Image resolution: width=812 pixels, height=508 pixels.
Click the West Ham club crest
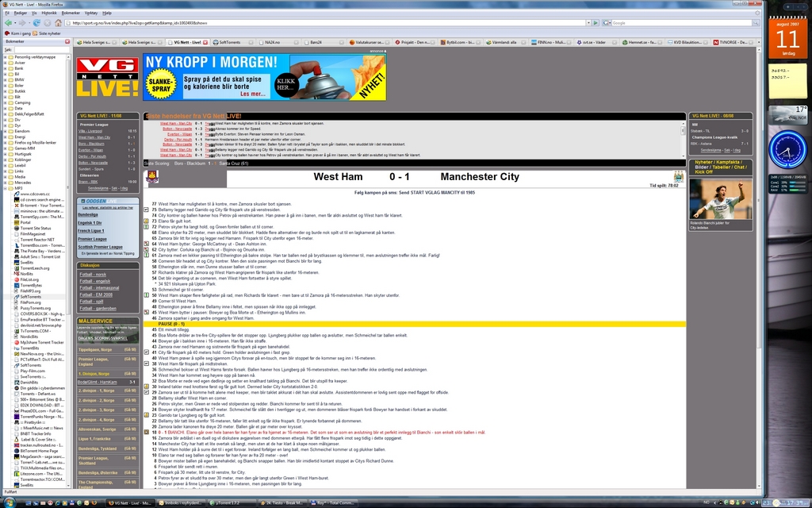click(x=153, y=177)
